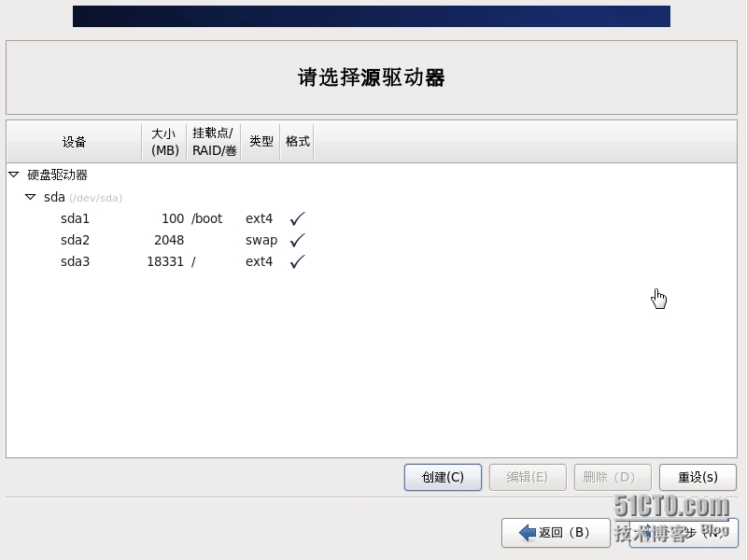This screenshot has width=747, height=560.
Task: Click the 格式 column header
Action: (297, 142)
